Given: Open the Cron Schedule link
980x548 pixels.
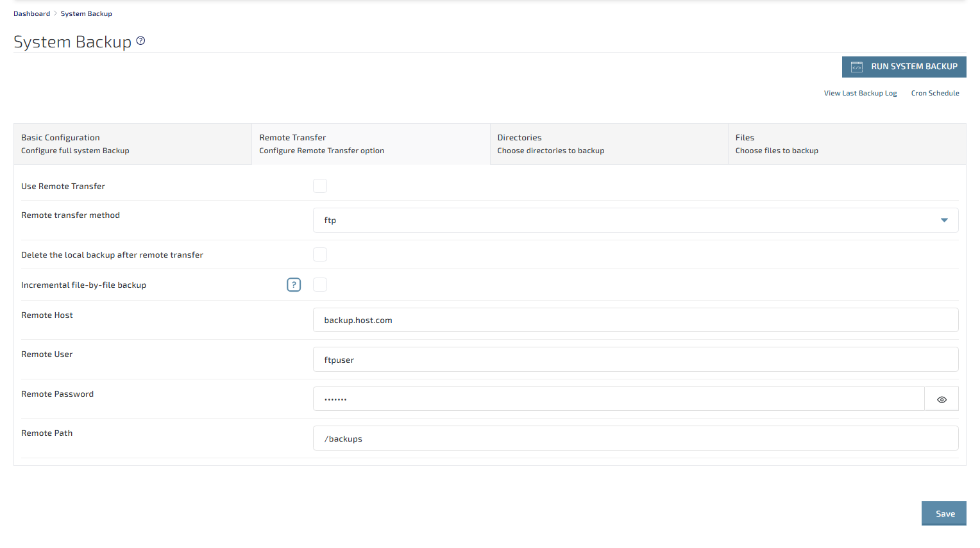Looking at the screenshot, I should [934, 94].
